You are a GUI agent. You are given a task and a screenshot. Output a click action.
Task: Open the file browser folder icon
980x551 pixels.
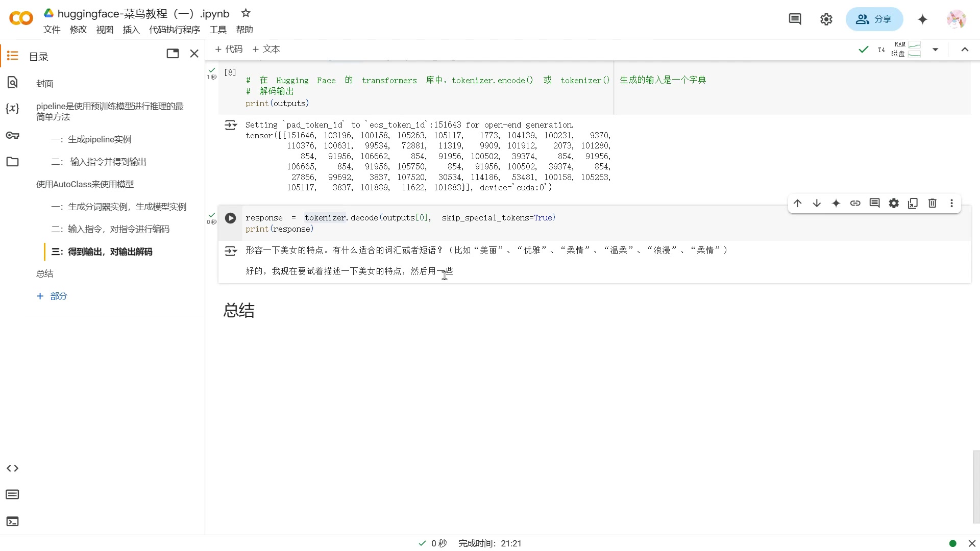click(x=12, y=162)
